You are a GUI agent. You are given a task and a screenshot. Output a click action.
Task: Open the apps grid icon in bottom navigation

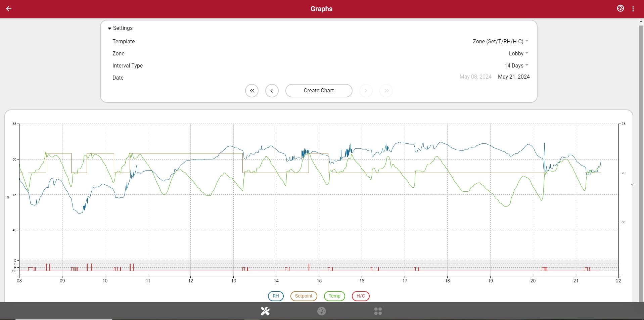point(377,311)
